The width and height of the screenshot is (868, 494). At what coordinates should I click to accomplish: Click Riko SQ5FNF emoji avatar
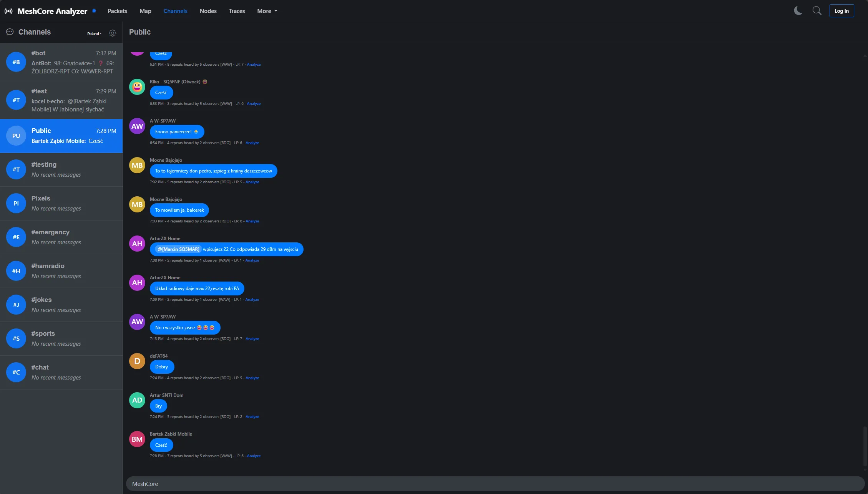137,87
